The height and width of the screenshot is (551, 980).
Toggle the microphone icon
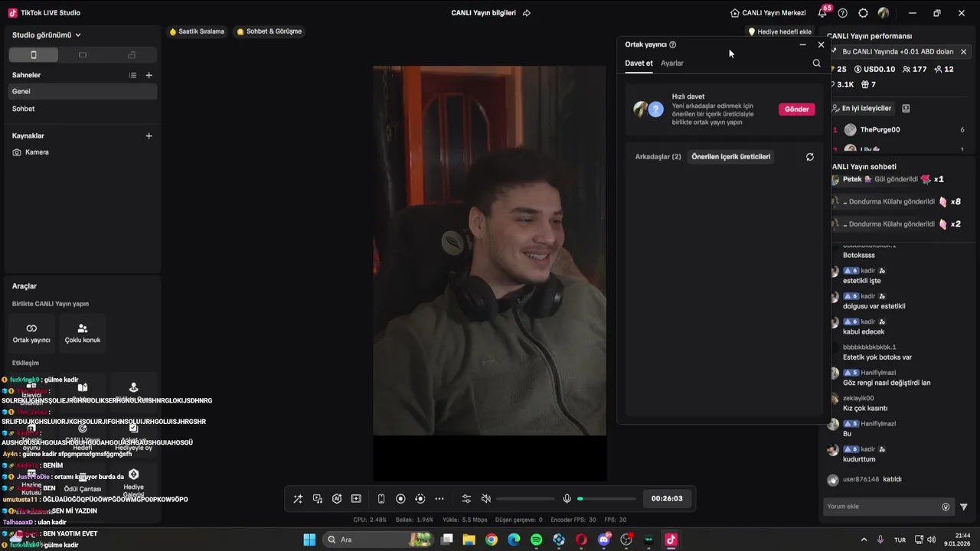pyautogui.click(x=567, y=499)
